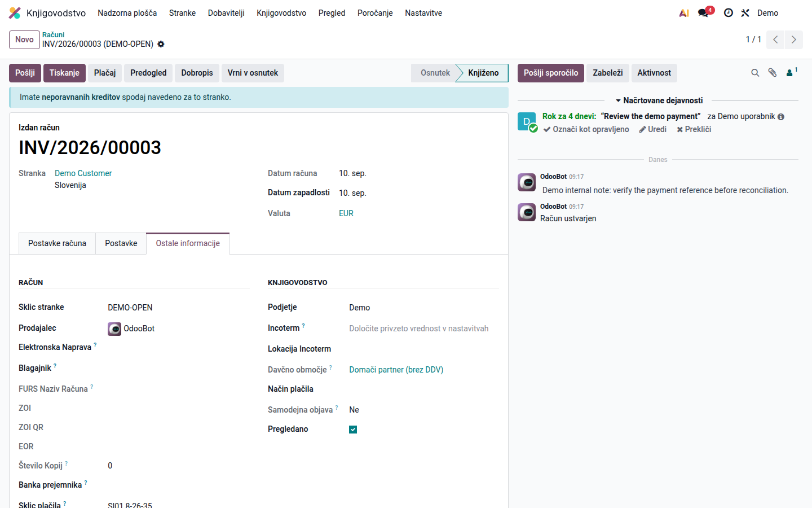Open the conversations messages icon
This screenshot has height=508, width=812.
(703, 13)
